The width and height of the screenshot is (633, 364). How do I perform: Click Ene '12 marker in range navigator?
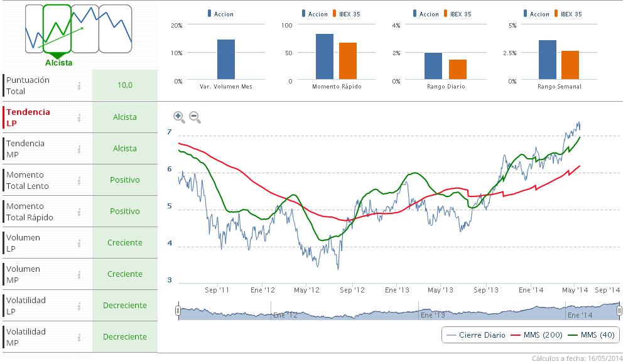pyautogui.click(x=285, y=315)
